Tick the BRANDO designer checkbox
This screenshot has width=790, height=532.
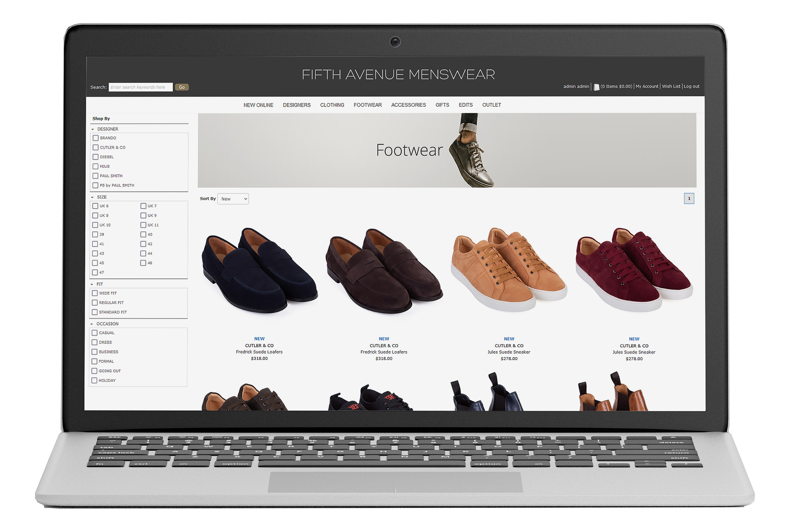[x=95, y=138]
